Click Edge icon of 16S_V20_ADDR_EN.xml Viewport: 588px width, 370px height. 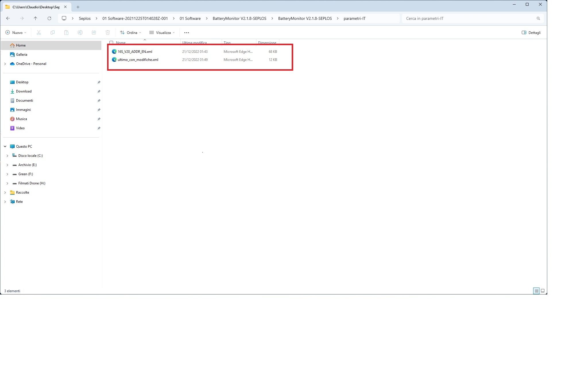click(x=114, y=51)
